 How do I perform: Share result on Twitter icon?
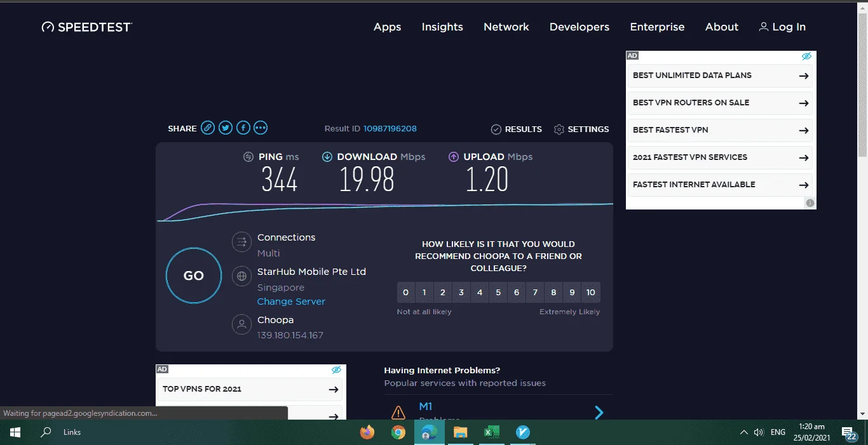(x=226, y=128)
